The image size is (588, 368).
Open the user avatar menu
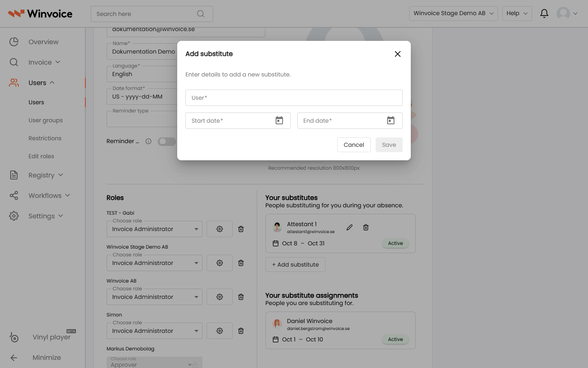click(567, 13)
